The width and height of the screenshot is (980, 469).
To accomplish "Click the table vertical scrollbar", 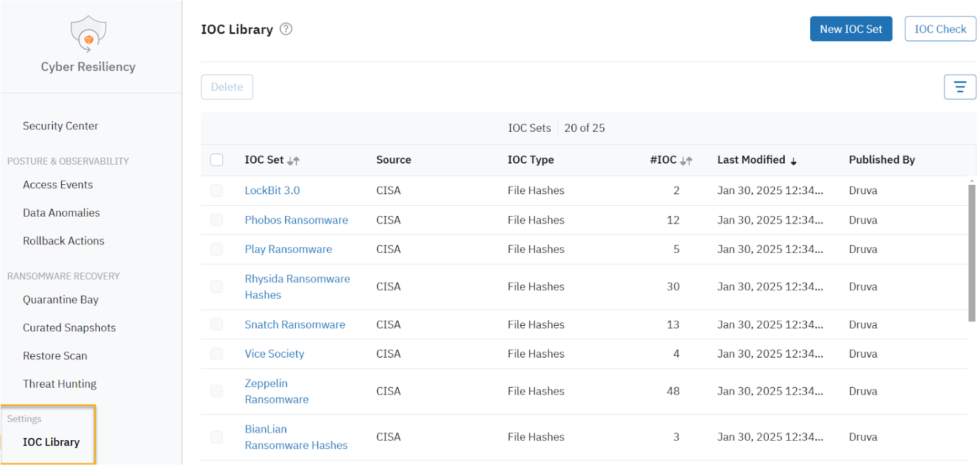I will click(971, 252).
